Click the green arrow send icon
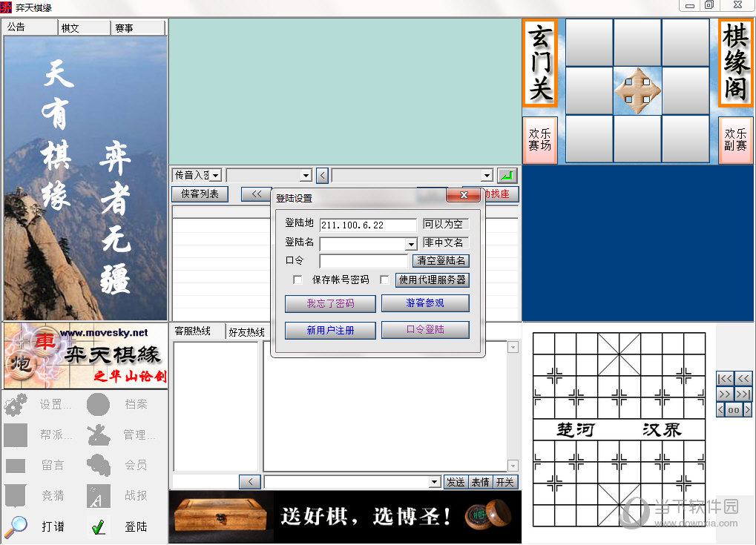The width and height of the screenshot is (756, 545). [x=506, y=176]
